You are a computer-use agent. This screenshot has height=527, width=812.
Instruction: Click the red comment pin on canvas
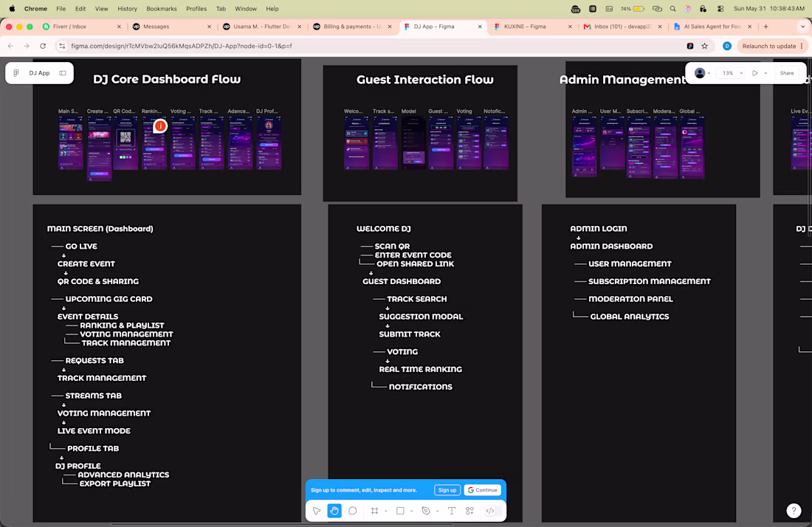[160, 125]
